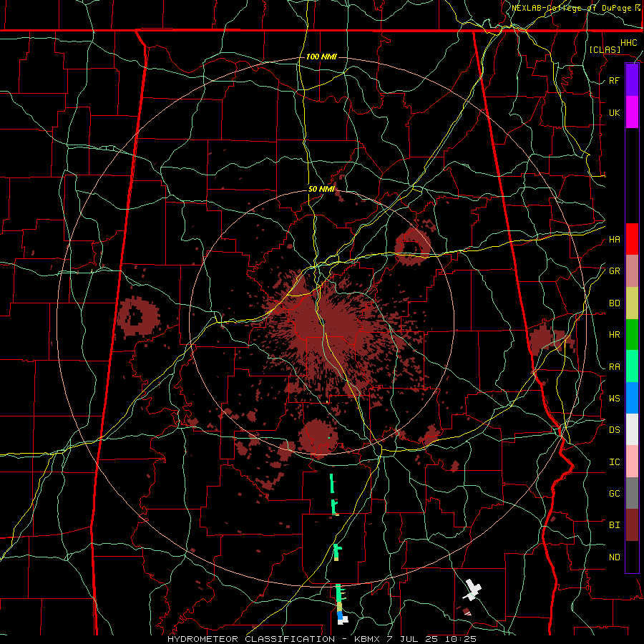The height and width of the screenshot is (644, 644).
Task: Click the [CLAS] units label
Action: coord(605,49)
